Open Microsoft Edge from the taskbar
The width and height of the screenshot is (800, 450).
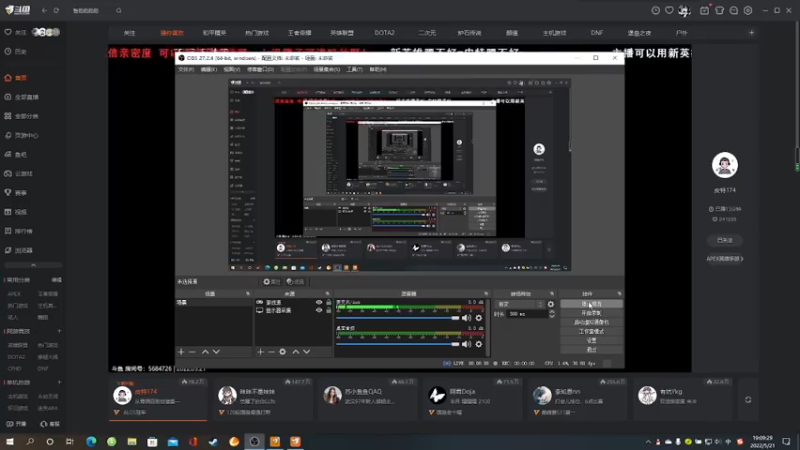point(91,441)
